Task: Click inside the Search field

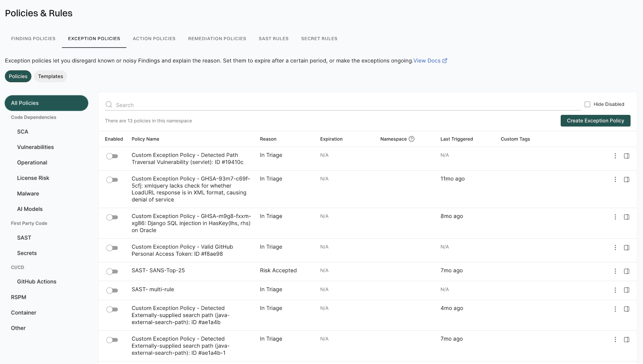Action: [x=227, y=104]
